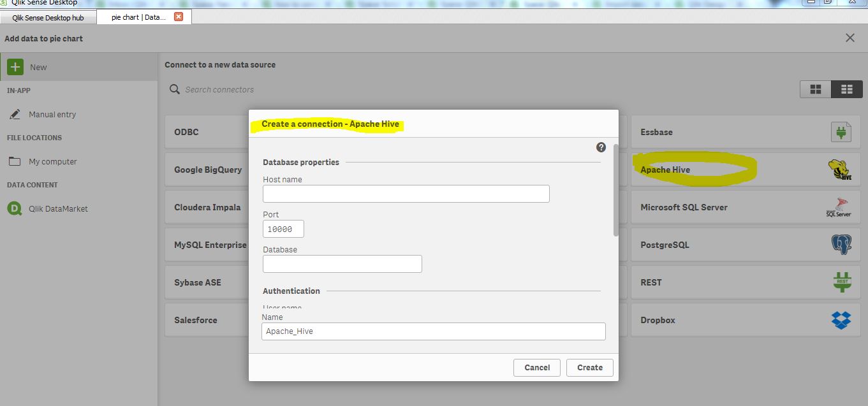
Task: Click the Microsoft SQL Server logo
Action: [839, 207]
